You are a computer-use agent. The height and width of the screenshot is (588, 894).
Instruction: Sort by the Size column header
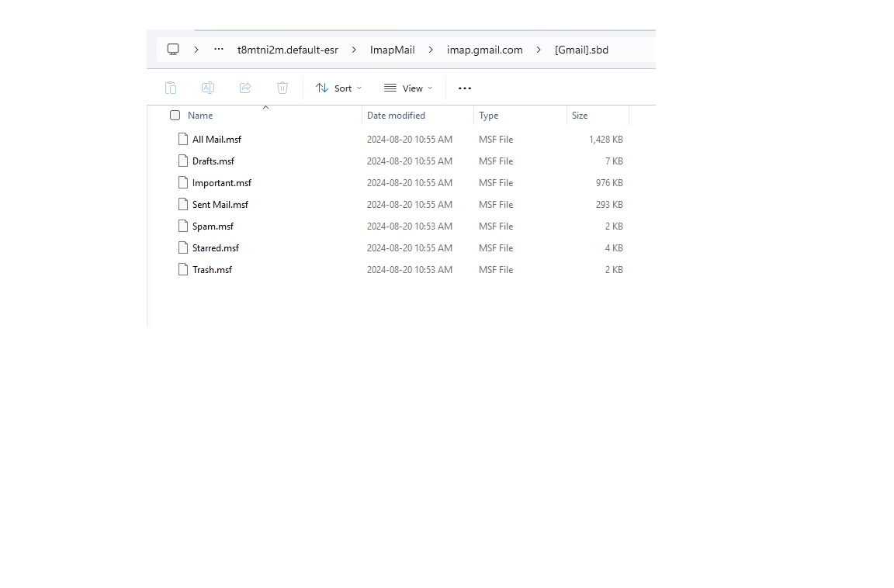point(580,115)
